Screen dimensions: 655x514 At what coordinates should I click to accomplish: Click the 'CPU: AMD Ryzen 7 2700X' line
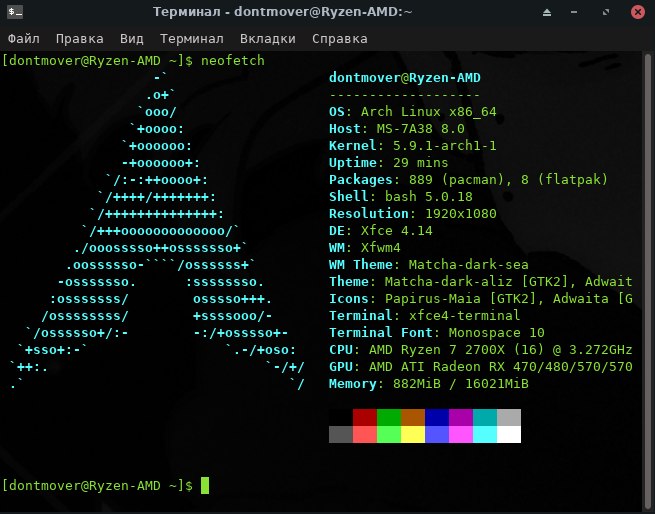coord(480,350)
